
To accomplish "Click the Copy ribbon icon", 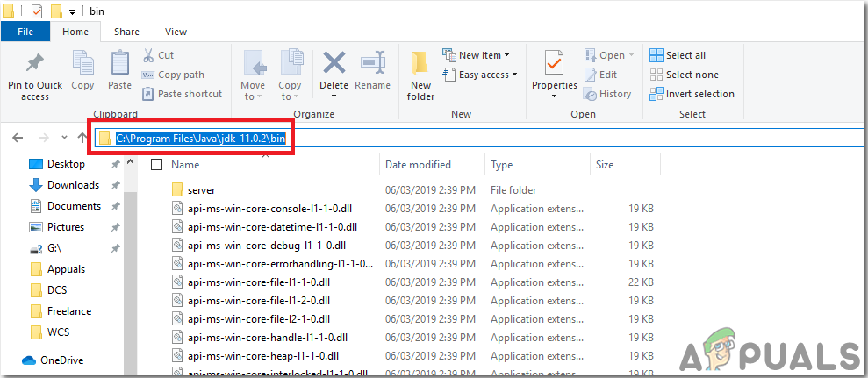I will point(82,62).
